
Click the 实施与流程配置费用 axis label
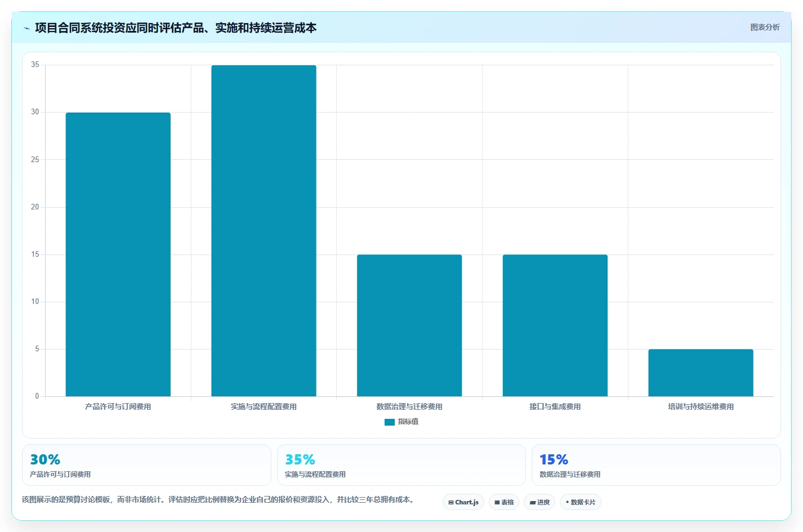click(x=264, y=406)
